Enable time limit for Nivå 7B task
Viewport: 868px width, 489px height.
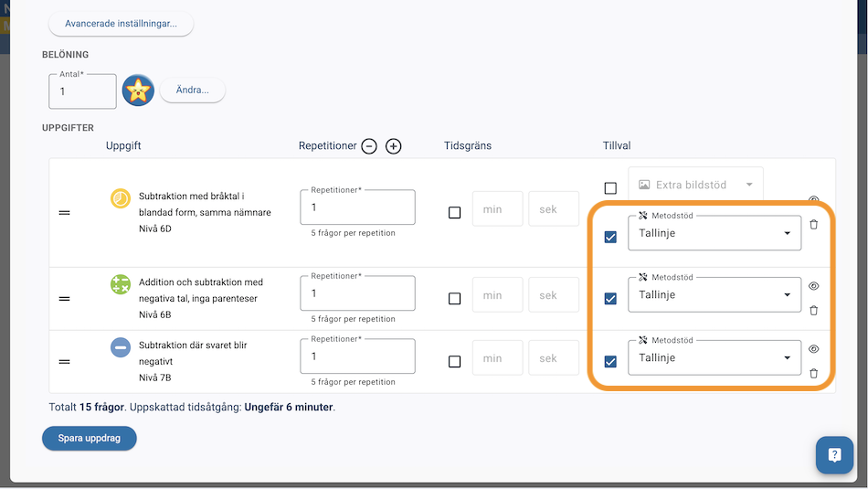click(455, 362)
